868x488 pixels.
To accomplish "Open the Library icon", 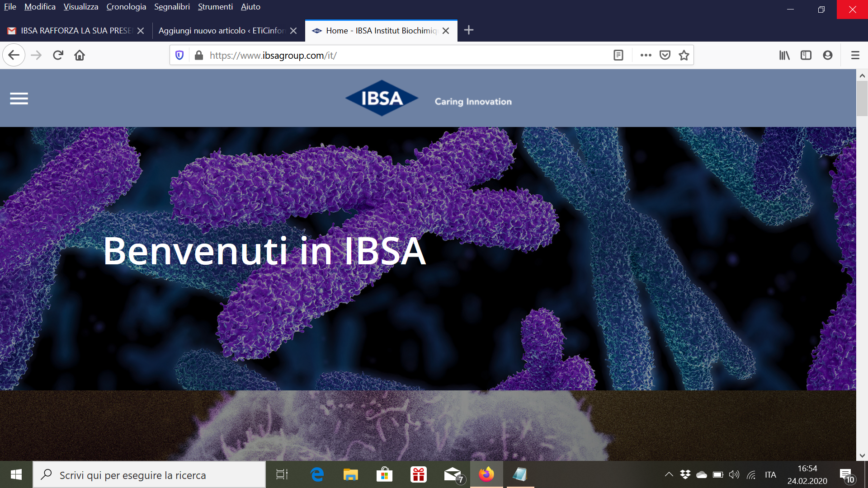I will tap(784, 55).
